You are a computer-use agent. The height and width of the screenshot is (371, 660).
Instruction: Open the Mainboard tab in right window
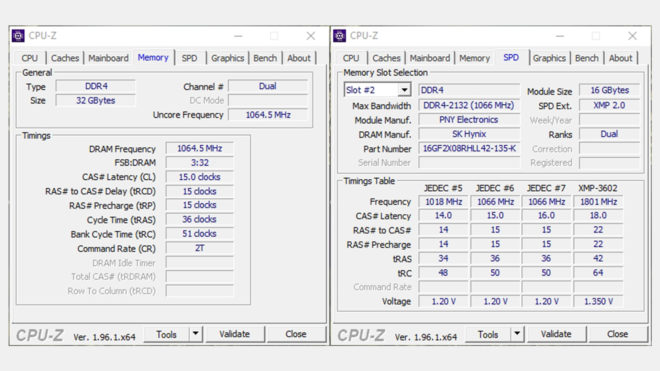(x=430, y=58)
